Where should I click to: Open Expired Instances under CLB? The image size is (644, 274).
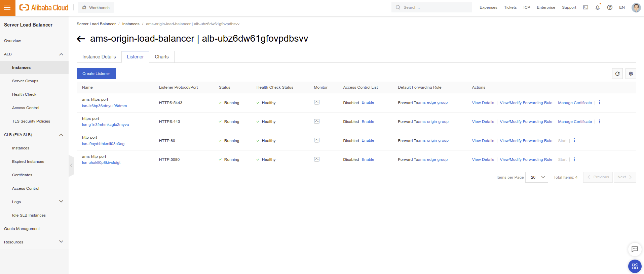point(28,162)
